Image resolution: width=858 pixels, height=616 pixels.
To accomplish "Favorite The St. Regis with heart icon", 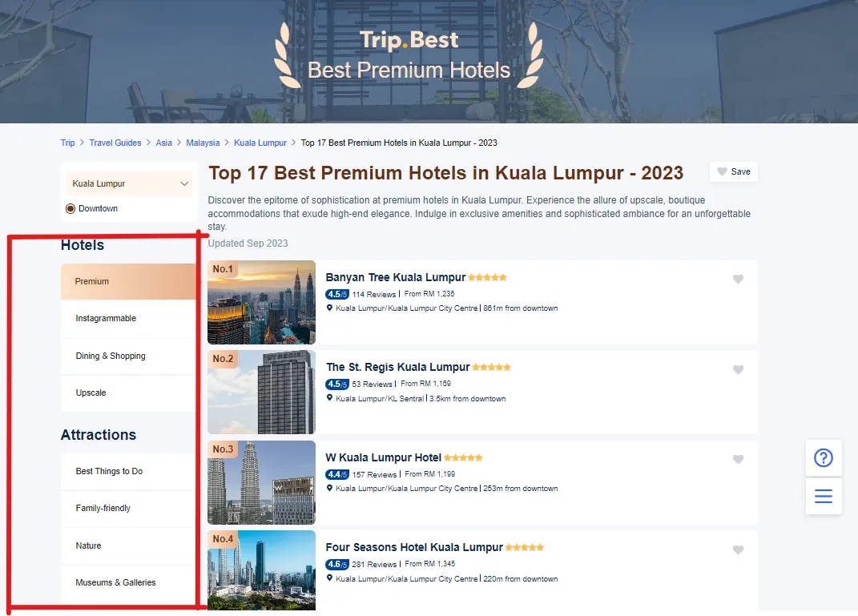I will (738, 369).
